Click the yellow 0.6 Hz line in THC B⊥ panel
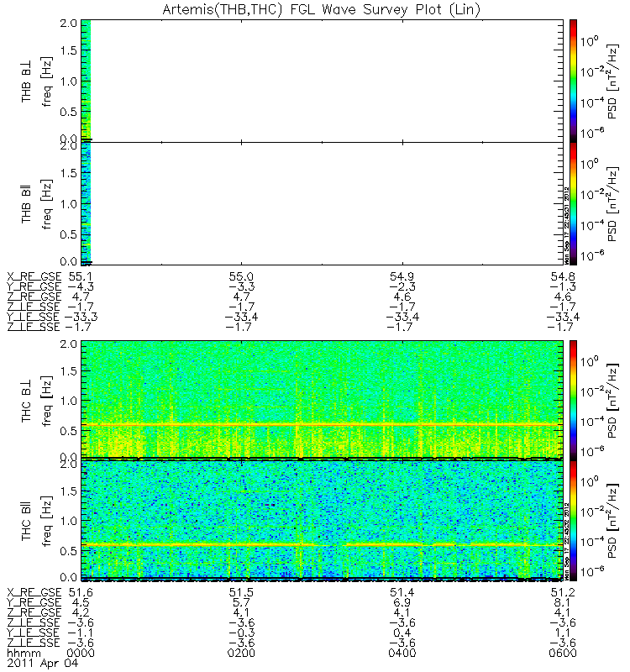The height and width of the screenshot is (672, 630). pyautogui.click(x=322, y=424)
